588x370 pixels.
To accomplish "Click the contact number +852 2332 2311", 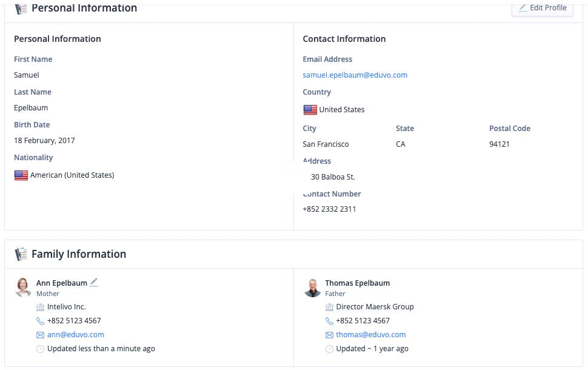I will click(329, 209).
